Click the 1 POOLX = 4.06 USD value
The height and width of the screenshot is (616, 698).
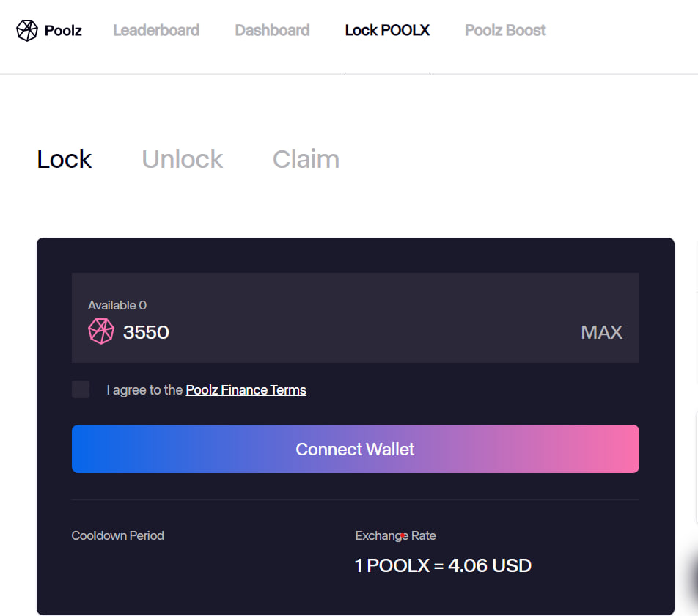[443, 565]
